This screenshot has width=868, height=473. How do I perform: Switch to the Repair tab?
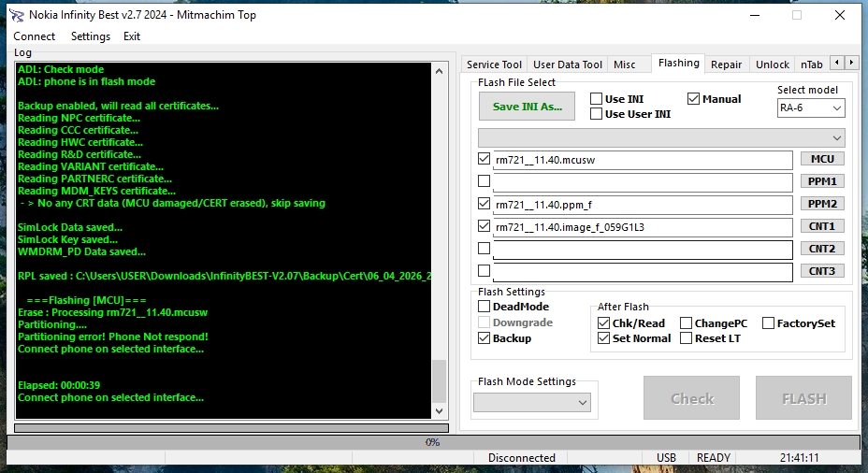pos(726,64)
